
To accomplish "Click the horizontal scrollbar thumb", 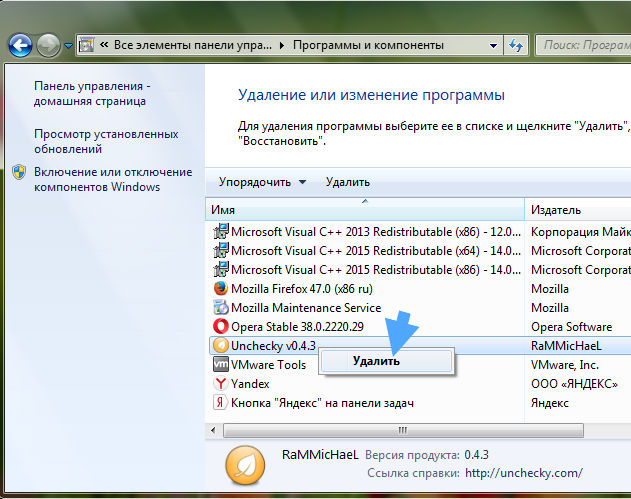I will point(403,430).
